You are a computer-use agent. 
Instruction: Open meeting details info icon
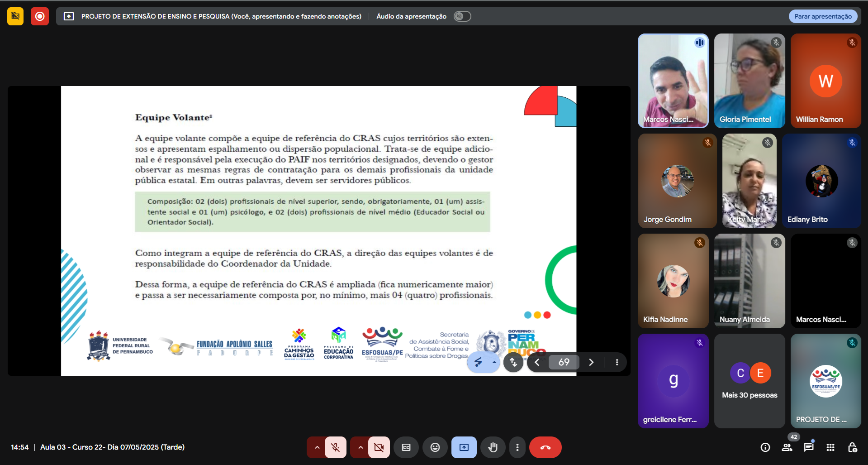tap(765, 447)
